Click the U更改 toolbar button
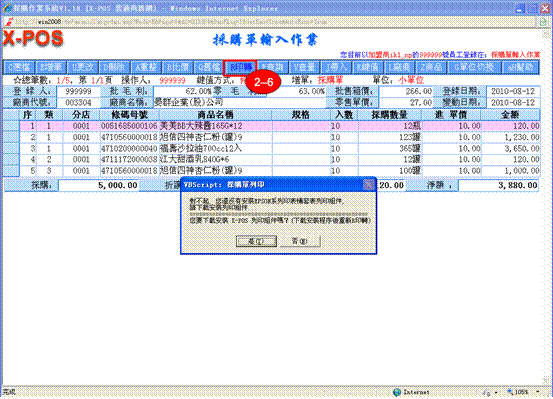This screenshot has height=399, width=553. coord(83,67)
